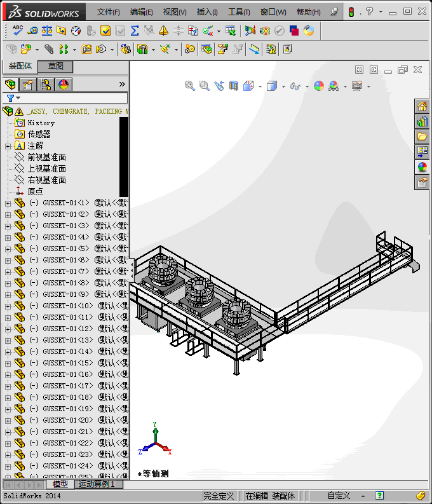
Task: Click the Previous View icon
Action: (x=219, y=86)
